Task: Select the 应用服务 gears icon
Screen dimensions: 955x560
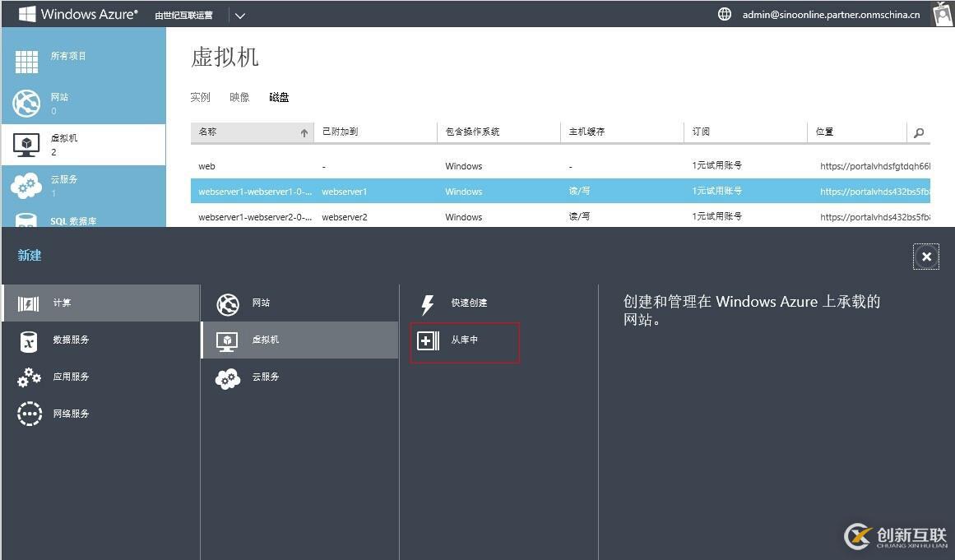Action: [x=30, y=378]
